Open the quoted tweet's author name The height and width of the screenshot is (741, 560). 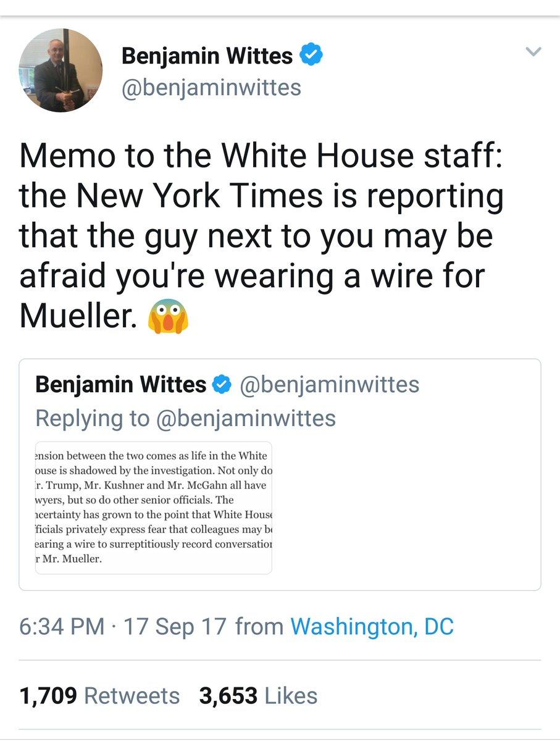click(120, 385)
